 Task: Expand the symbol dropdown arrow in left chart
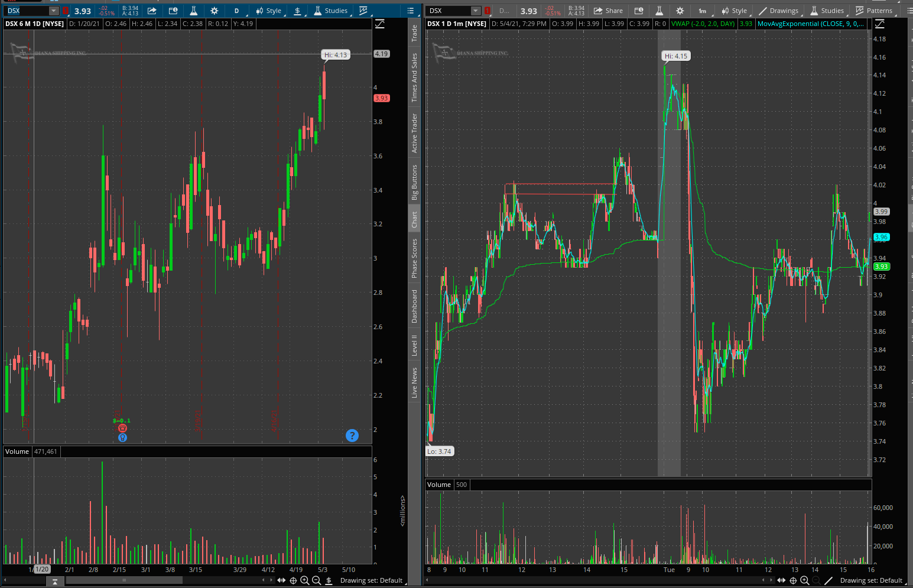tap(54, 11)
